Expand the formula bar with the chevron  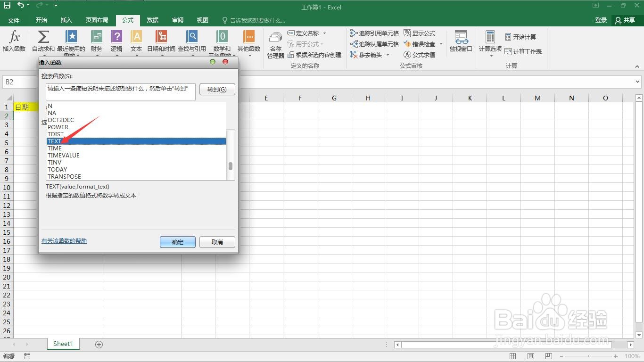point(638,82)
